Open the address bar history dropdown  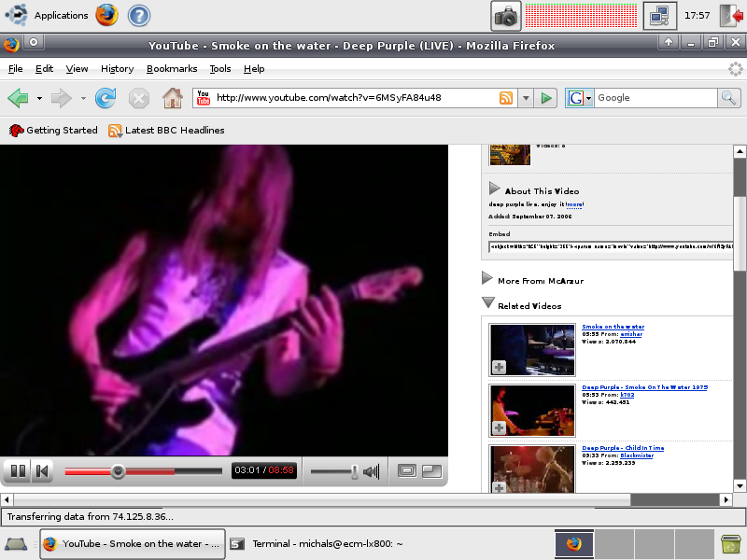click(526, 99)
